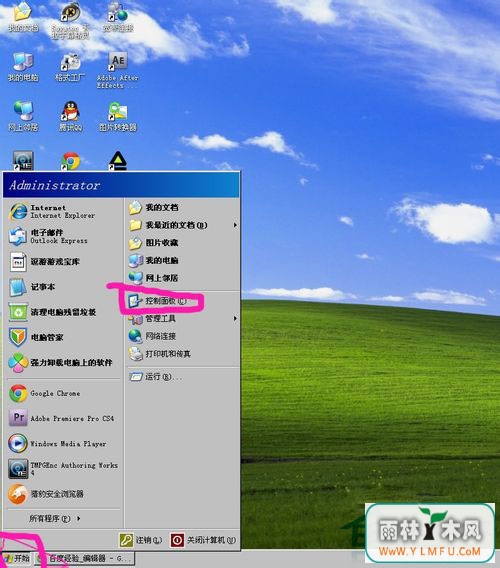This screenshot has width=500, height=568.
Task: Click TMPGEnc Authoring Works 4 entry
Action: 64,469
